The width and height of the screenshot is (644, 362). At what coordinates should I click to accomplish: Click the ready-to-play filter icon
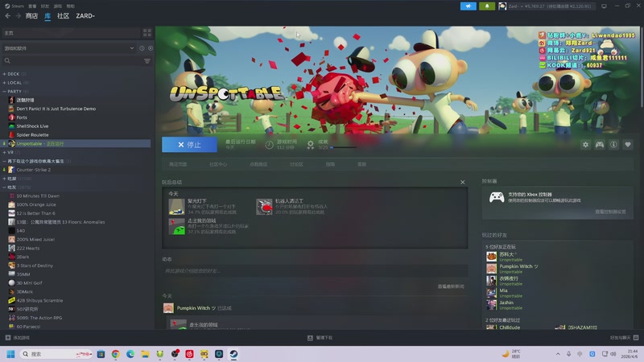tap(151, 48)
